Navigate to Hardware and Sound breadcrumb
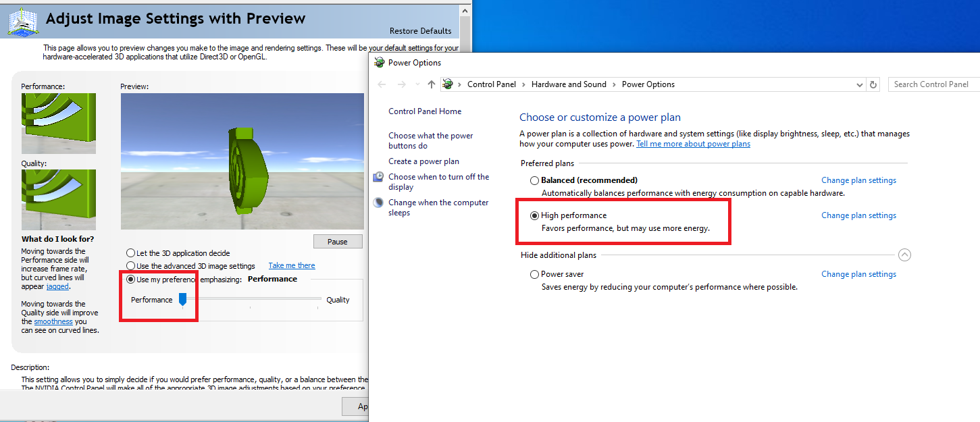Screen dimensions: 980x422 (569, 84)
